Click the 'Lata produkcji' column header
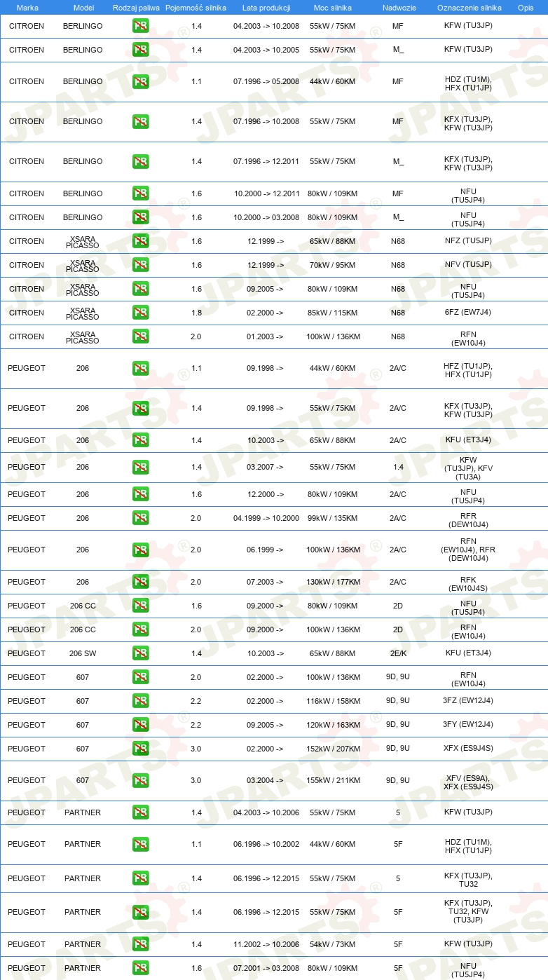This screenshot has width=548, height=980. [266, 7]
